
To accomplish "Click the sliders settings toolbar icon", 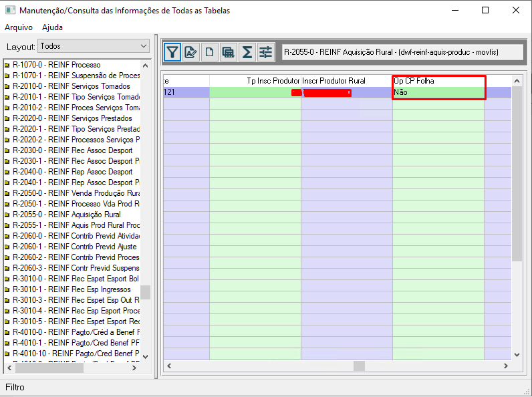I will 266,52.
